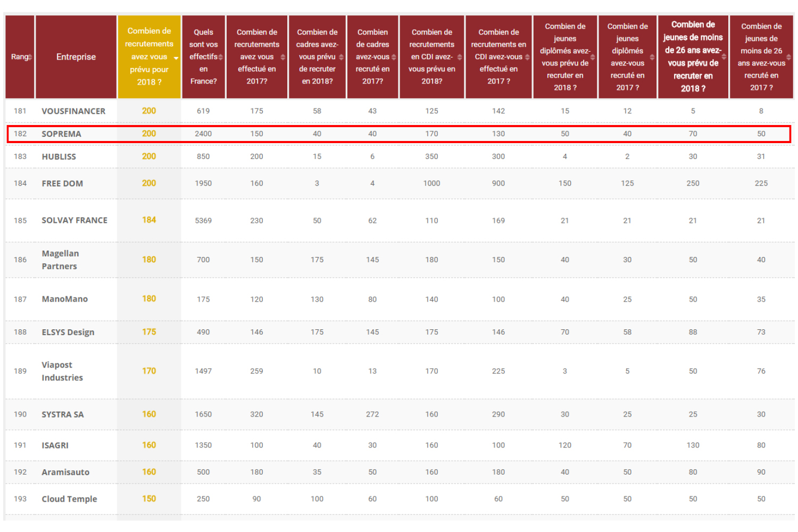This screenshot has width=798, height=532.
Task: Click SOPREMA headcount value 2400
Action: tap(203, 134)
